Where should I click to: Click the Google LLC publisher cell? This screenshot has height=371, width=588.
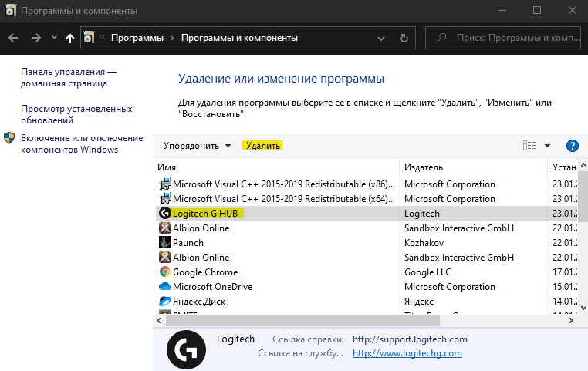pyautogui.click(x=427, y=272)
